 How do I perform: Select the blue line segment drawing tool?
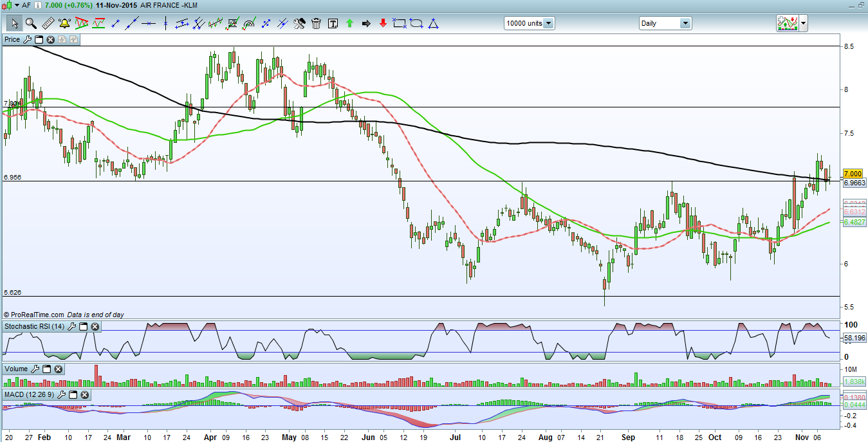116,24
